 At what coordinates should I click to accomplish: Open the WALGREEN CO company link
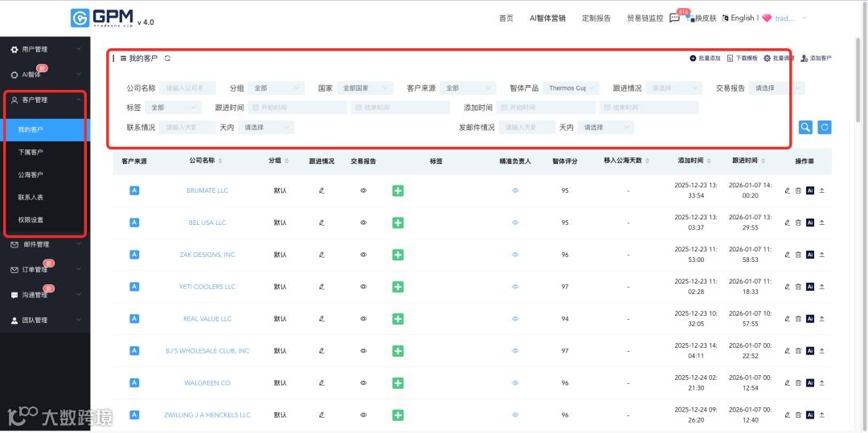[207, 383]
